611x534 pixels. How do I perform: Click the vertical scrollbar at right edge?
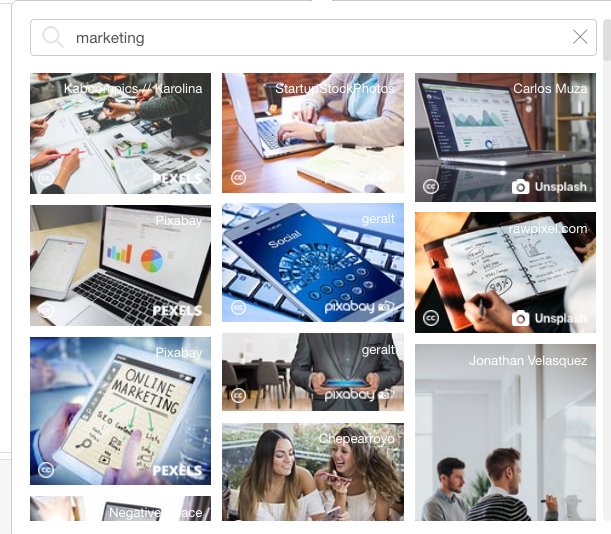(x=607, y=41)
